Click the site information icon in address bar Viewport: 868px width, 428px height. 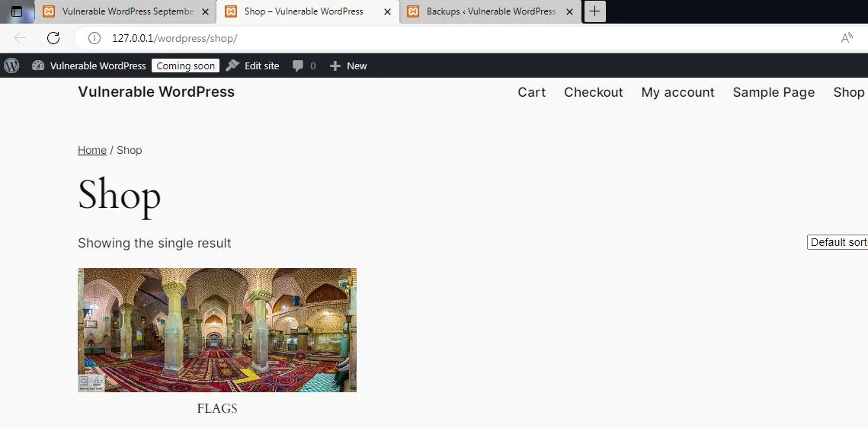click(94, 38)
